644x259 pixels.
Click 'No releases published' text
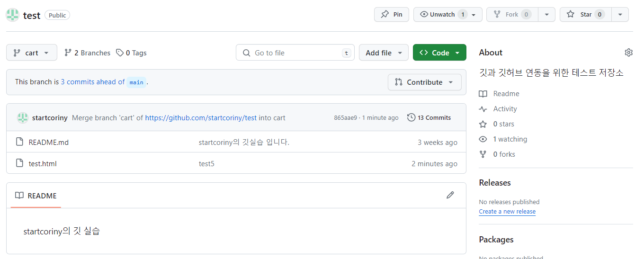point(509,202)
